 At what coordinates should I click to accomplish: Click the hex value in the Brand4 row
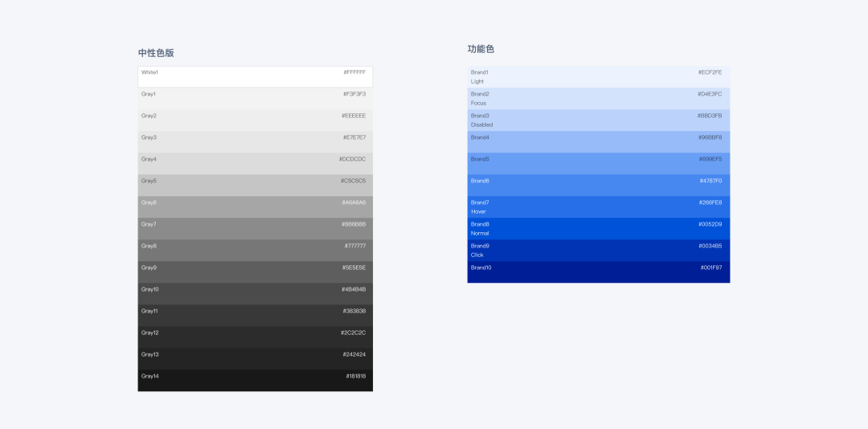pos(710,137)
